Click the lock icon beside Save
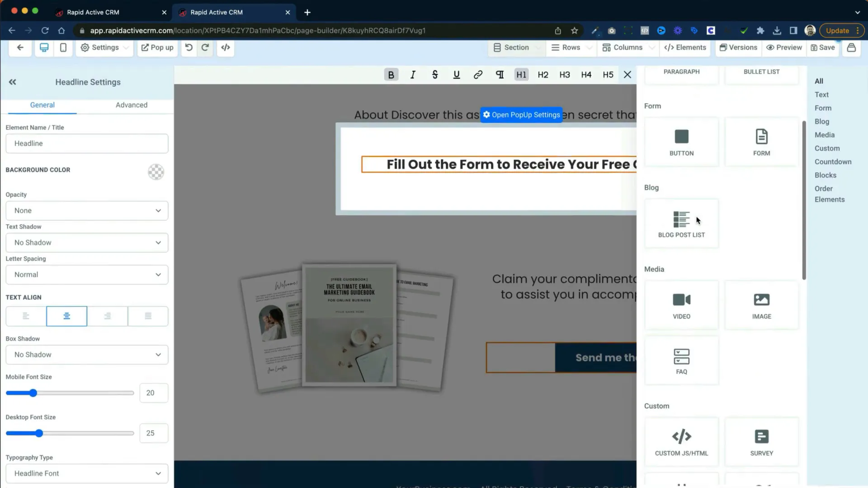The height and width of the screenshot is (488, 868). pyautogui.click(x=851, y=47)
